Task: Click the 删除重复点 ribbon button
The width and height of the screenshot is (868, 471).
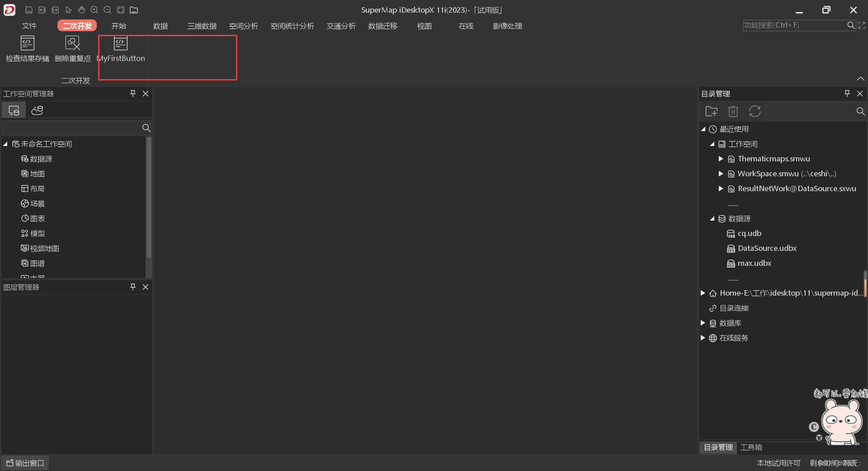Action: click(73, 49)
